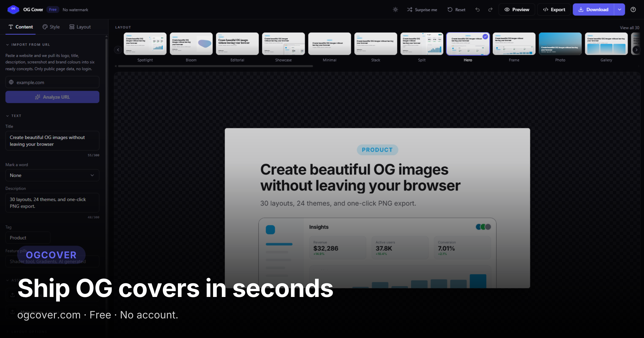This screenshot has height=338, width=644.
Task: Select the Bloom layout thumbnail
Action: click(191, 44)
